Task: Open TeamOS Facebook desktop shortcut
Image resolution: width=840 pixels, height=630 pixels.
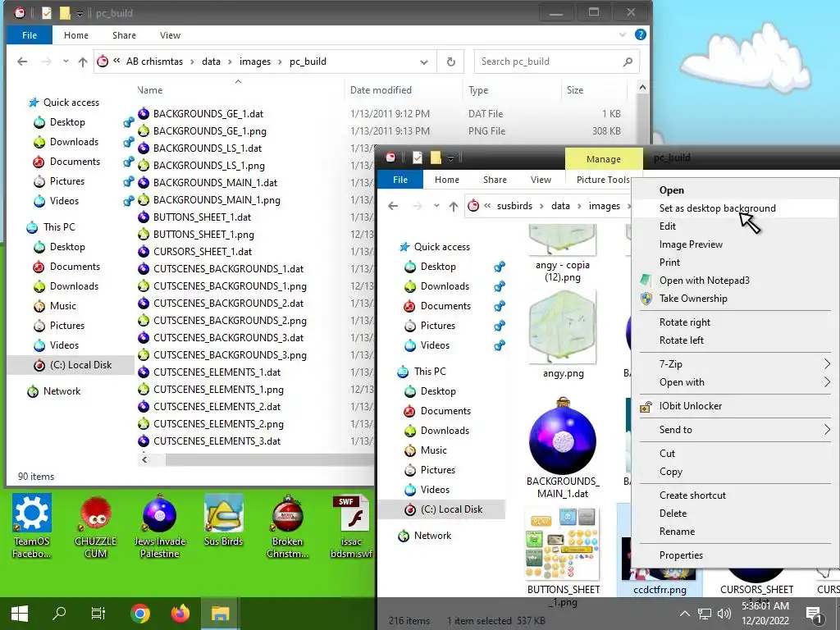Action: (32, 526)
